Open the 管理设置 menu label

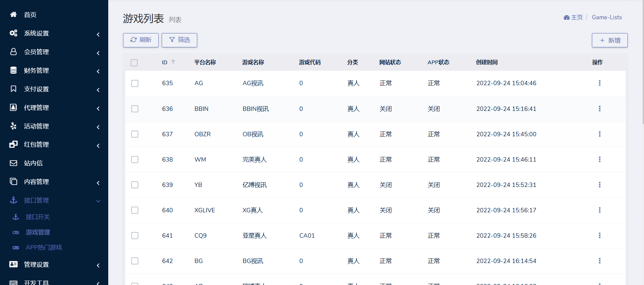[37, 265]
